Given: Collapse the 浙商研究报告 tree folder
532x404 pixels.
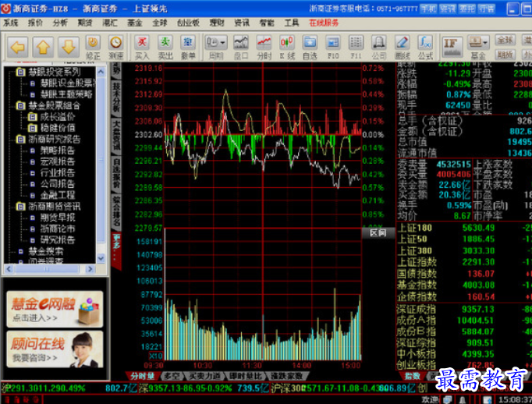Looking at the screenshot, I should [20, 139].
